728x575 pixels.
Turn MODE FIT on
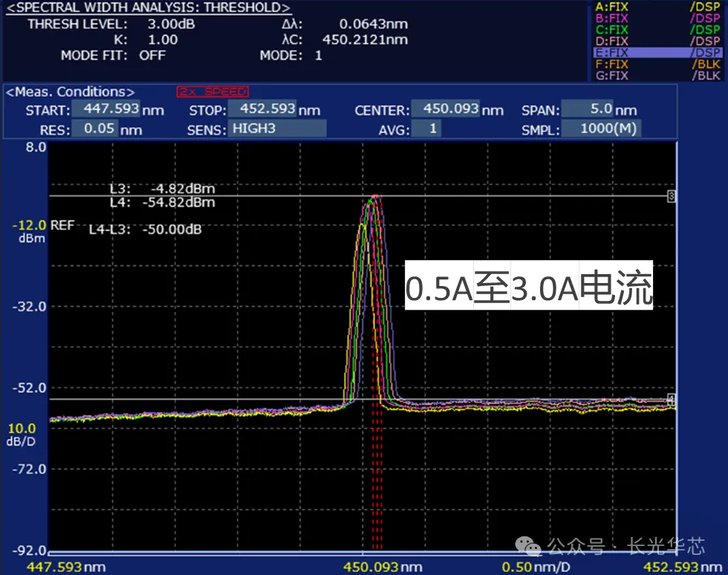(152, 55)
